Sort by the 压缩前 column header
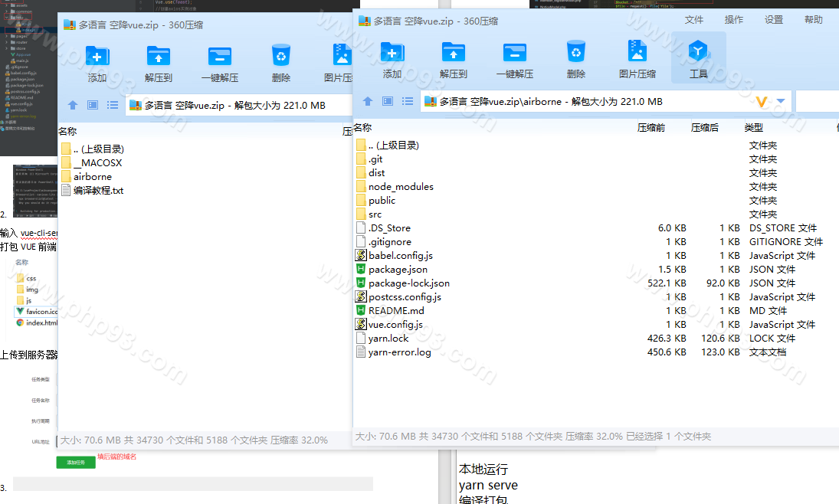The image size is (839, 504). (651, 128)
